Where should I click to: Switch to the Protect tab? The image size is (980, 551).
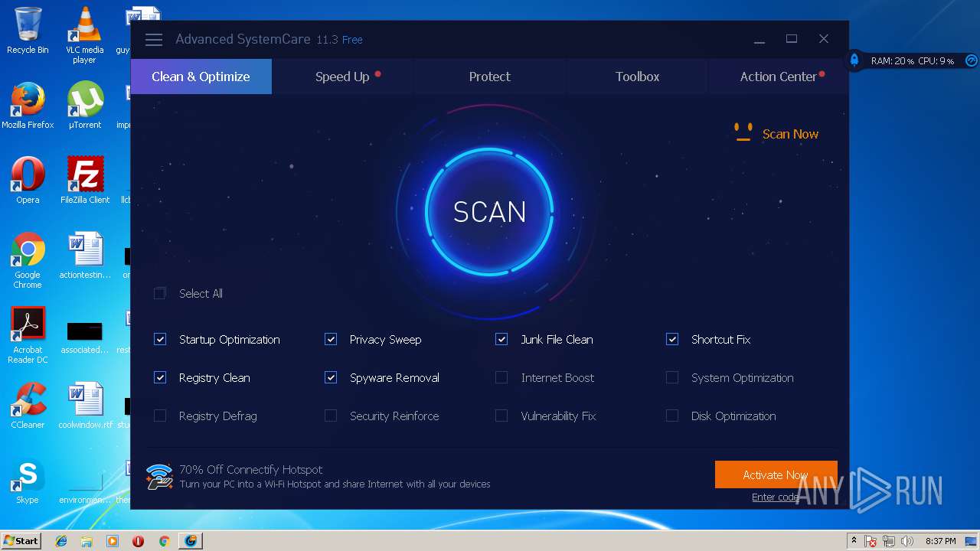[x=490, y=77]
